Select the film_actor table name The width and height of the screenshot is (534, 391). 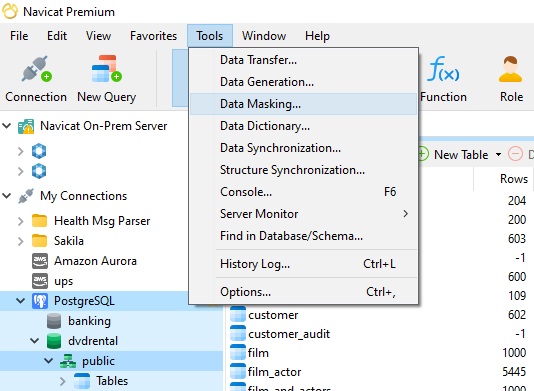[x=274, y=372]
